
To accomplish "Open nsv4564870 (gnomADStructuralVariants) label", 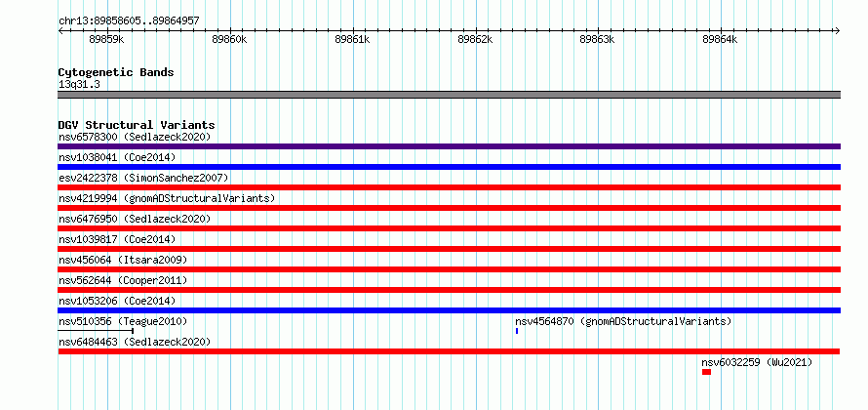I will click(623, 321).
